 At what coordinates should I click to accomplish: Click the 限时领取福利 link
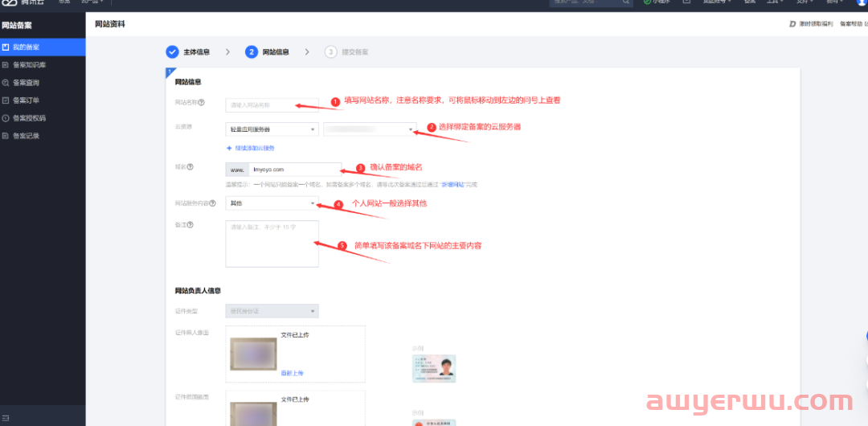click(x=816, y=24)
